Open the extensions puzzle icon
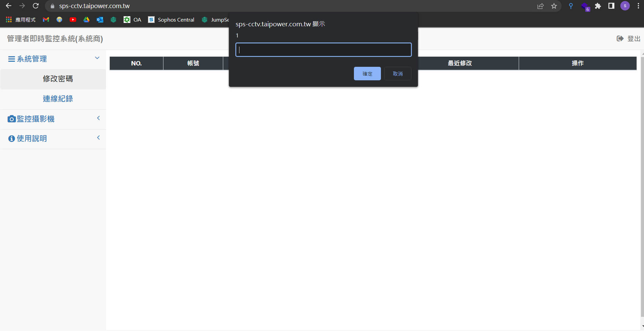The width and height of the screenshot is (644, 331). [598, 6]
